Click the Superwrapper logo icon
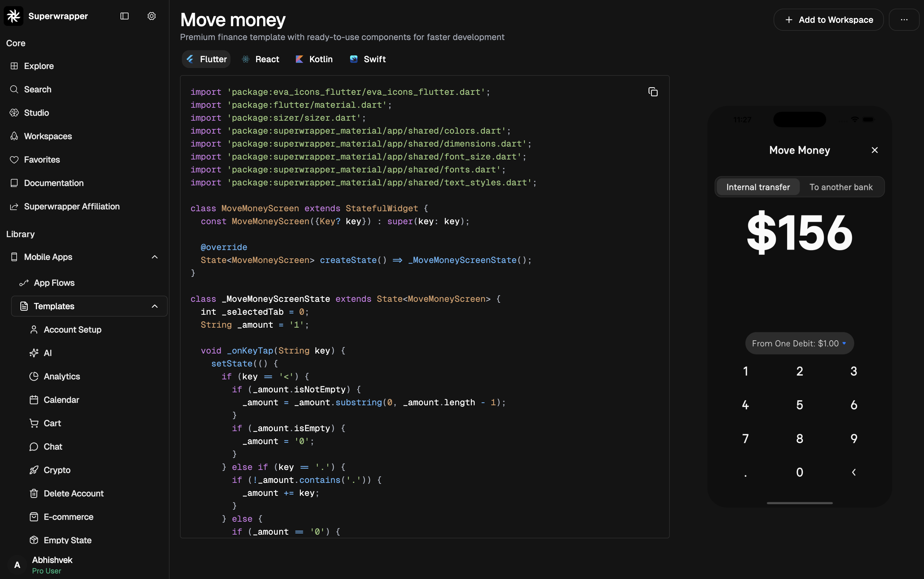Viewport: 924px width, 579px height. (14, 16)
